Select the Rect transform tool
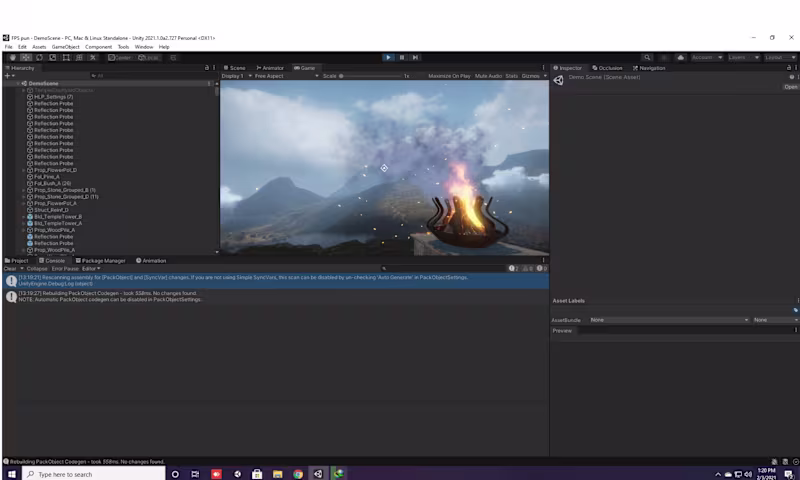This screenshot has height=480, width=800. tap(65, 57)
